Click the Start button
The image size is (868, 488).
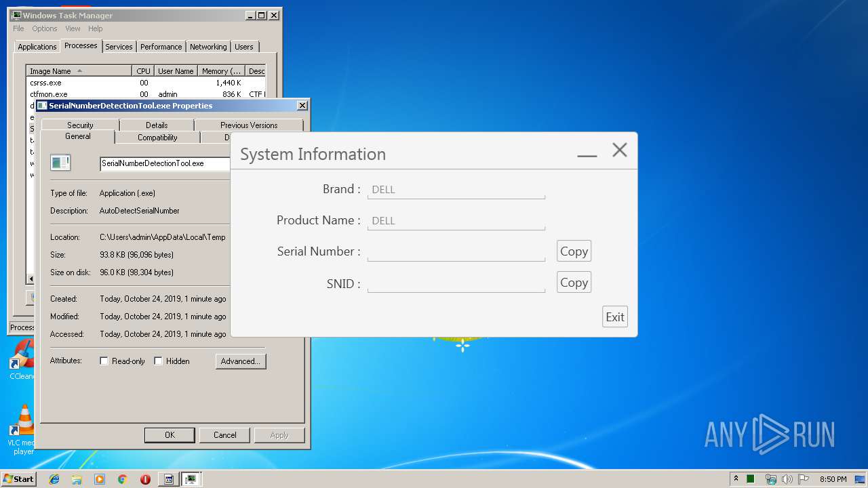[18, 479]
